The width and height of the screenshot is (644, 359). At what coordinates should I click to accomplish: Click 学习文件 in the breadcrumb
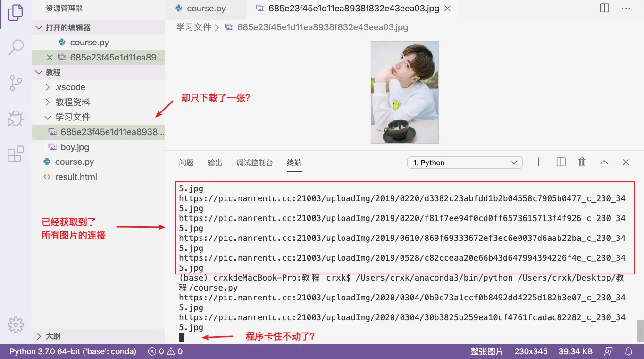pyautogui.click(x=193, y=27)
